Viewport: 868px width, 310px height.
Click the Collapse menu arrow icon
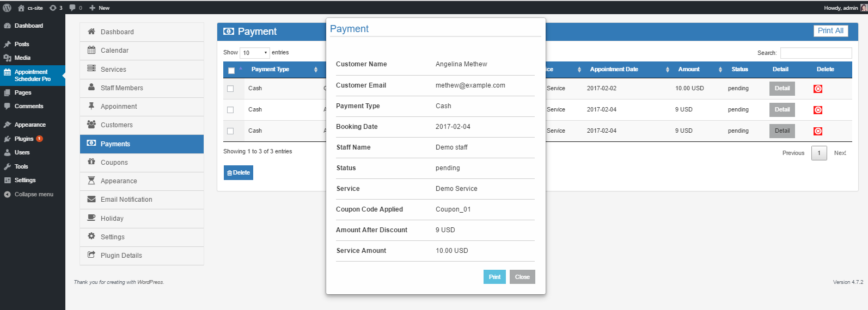click(7, 194)
